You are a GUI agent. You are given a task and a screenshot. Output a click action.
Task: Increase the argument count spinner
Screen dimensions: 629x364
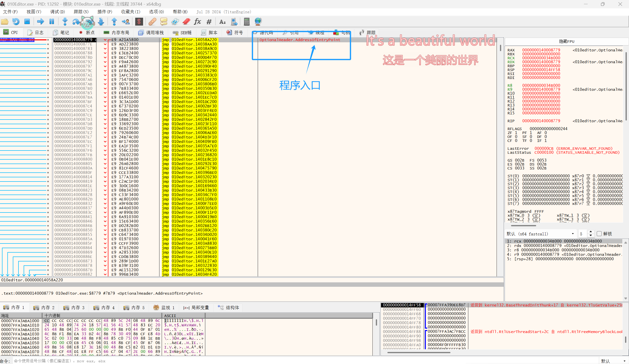tap(591, 232)
